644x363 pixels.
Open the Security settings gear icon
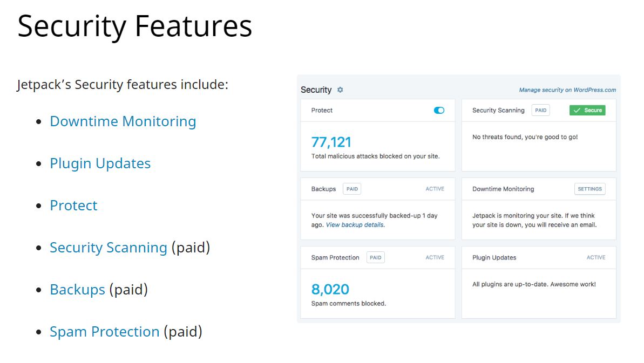(340, 90)
